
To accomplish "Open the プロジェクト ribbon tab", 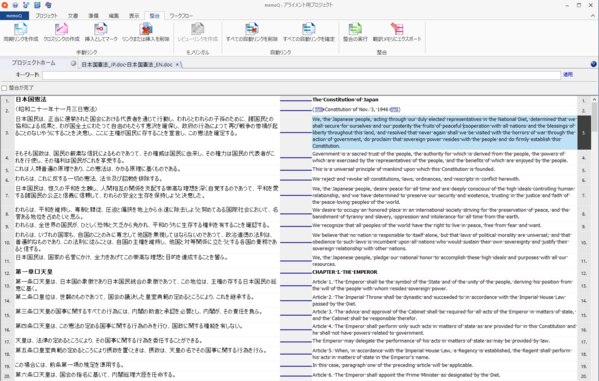I will 46,16.
